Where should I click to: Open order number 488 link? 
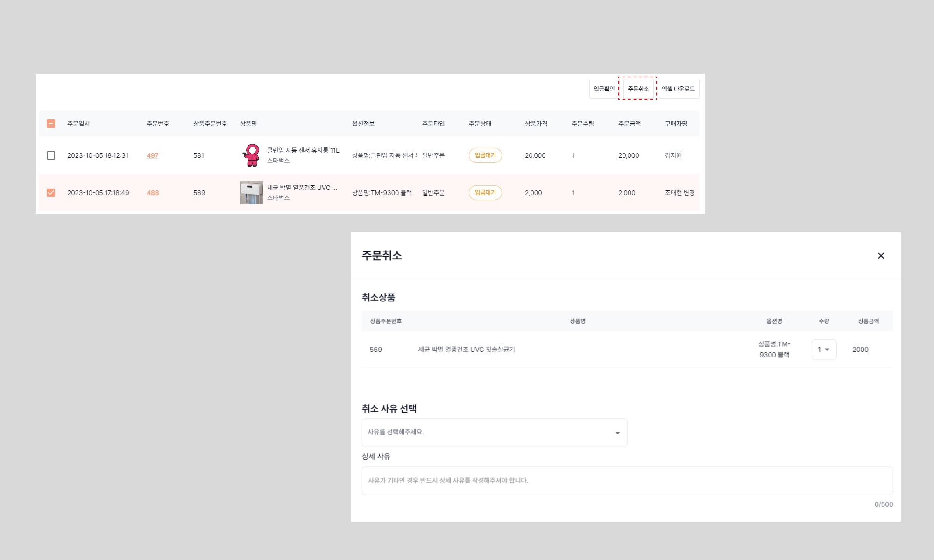(153, 193)
